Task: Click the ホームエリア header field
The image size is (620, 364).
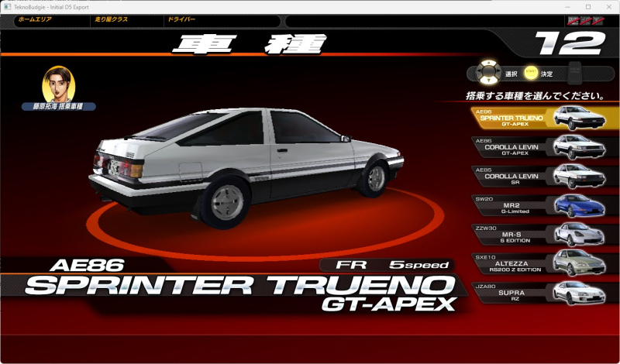Action: [x=52, y=21]
